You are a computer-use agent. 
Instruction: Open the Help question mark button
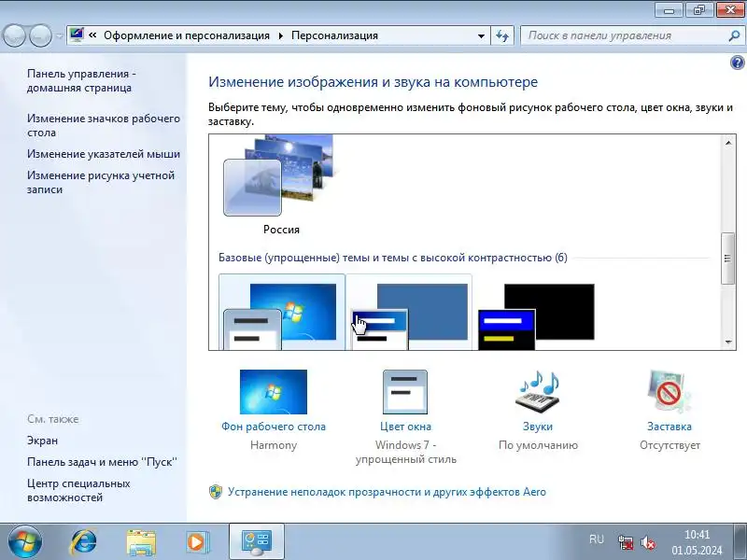pyautogui.click(x=737, y=63)
